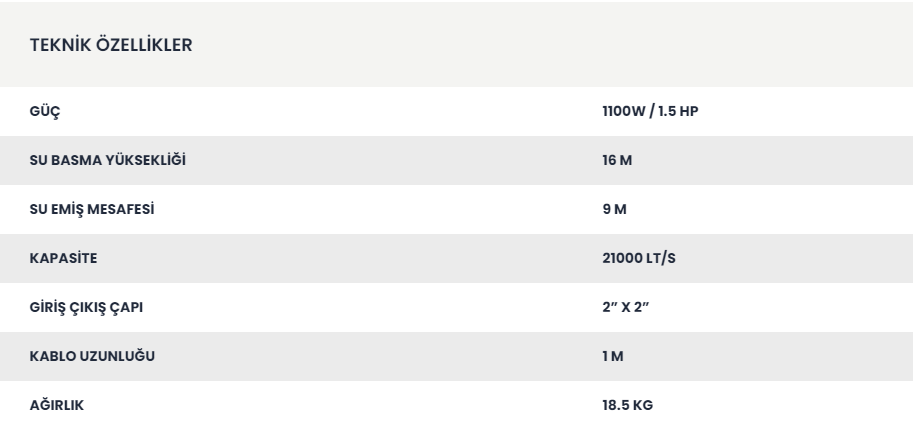Click the white GÜÇ row background
Viewport: 913px width, 428px height.
pyautogui.click(x=350, y=112)
